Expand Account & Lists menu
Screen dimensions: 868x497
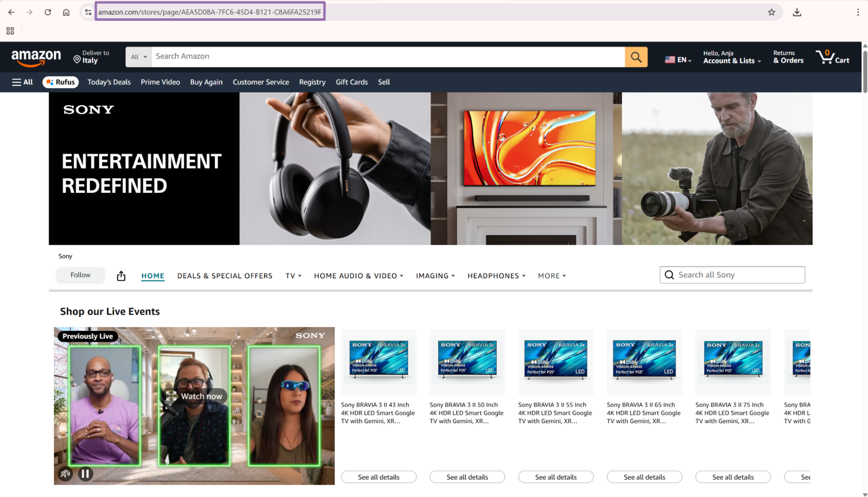(x=732, y=57)
